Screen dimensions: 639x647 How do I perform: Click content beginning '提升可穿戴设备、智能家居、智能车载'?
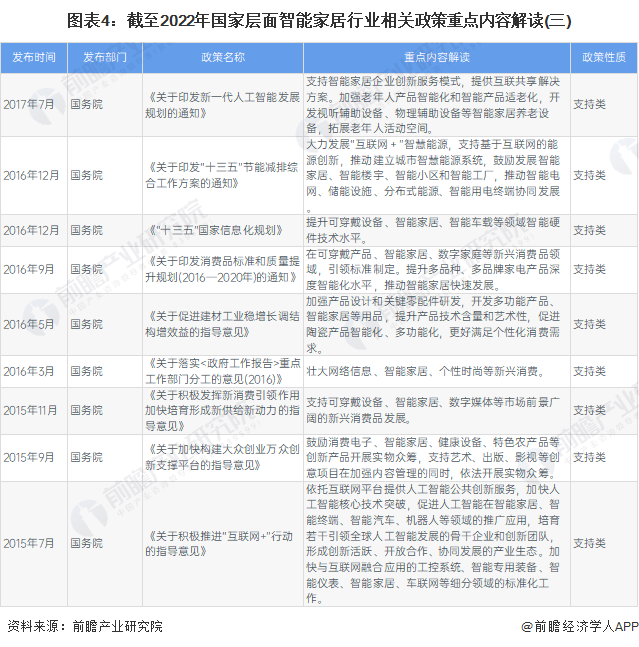433,230
